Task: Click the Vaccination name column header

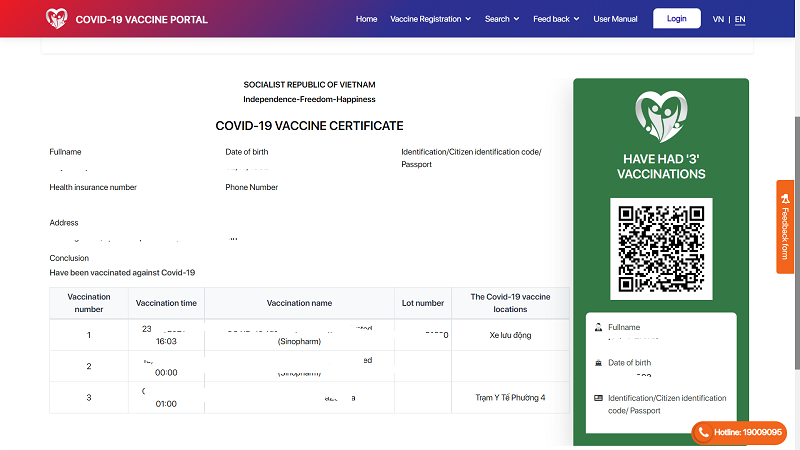Action: [299, 303]
